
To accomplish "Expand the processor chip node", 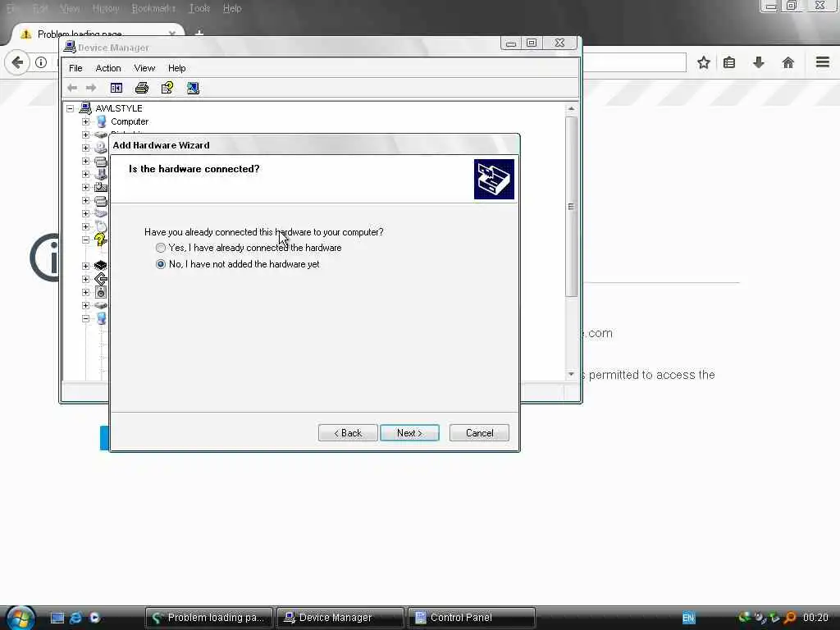I will pos(85,266).
